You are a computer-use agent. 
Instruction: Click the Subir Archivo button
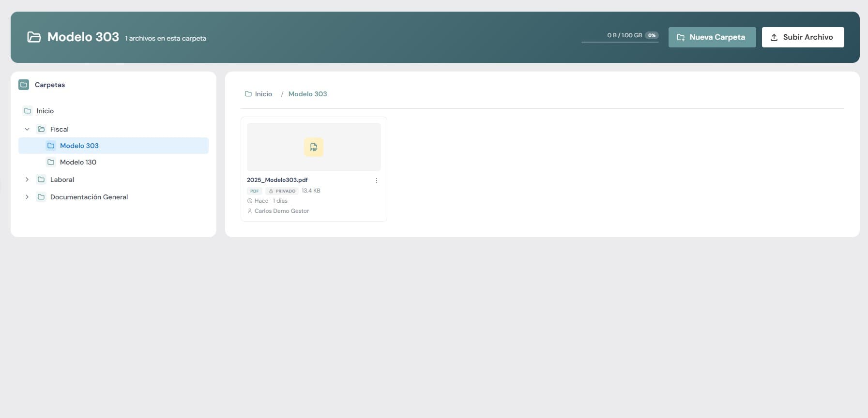[803, 37]
